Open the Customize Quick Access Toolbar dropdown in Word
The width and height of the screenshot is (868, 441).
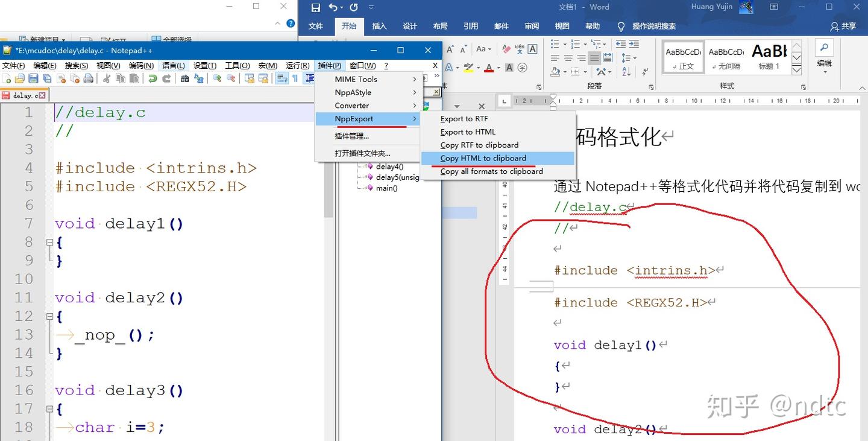click(x=371, y=7)
